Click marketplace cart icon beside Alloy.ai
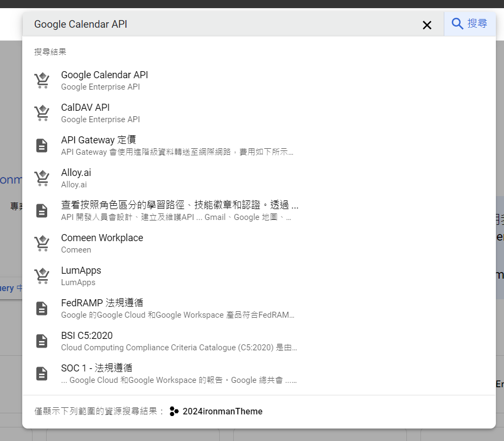The image size is (504, 441). 42,178
